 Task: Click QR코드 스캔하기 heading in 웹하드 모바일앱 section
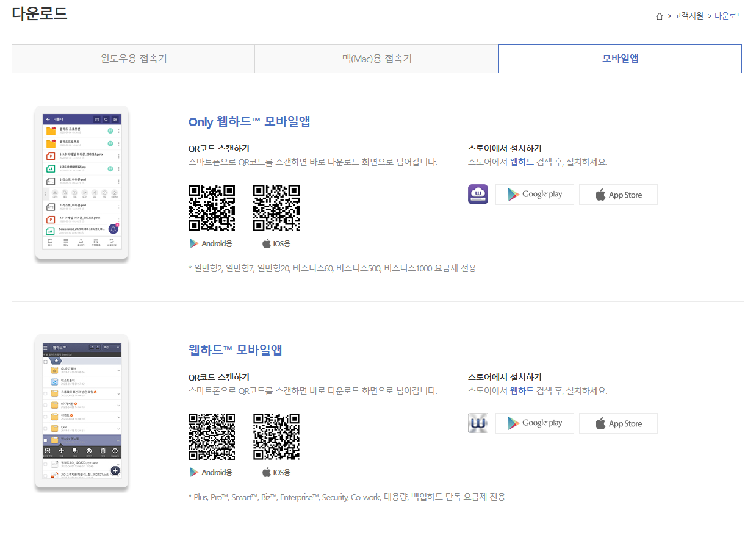tap(219, 377)
